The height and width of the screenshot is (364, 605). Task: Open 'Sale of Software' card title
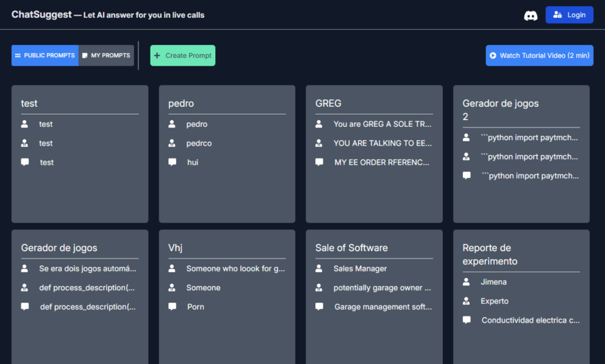[352, 248]
